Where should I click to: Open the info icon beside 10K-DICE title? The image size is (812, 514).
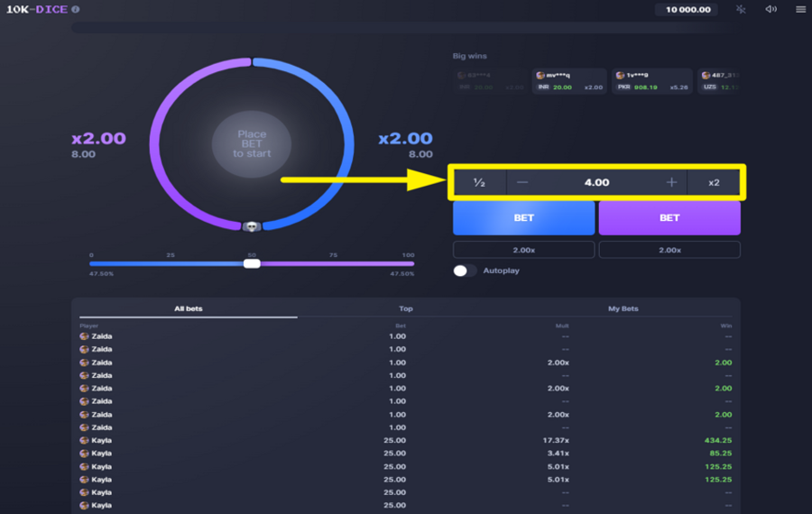pyautogui.click(x=76, y=9)
